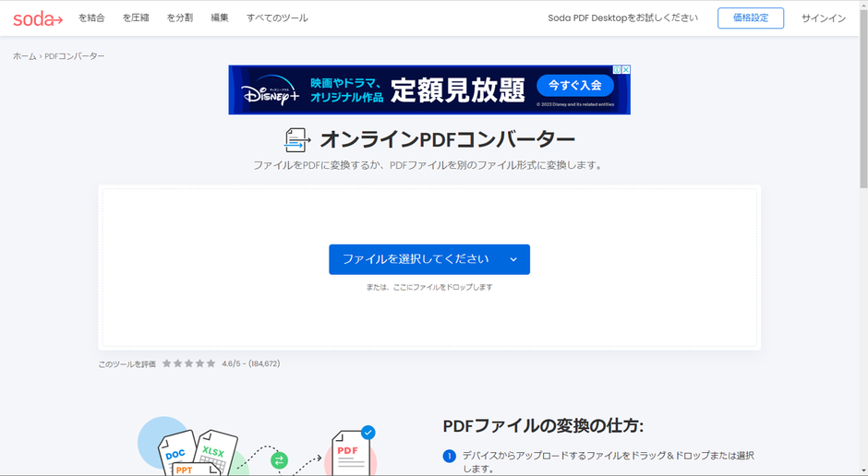Click the Soda logo
The height and width of the screenshot is (476, 868).
coord(38,18)
